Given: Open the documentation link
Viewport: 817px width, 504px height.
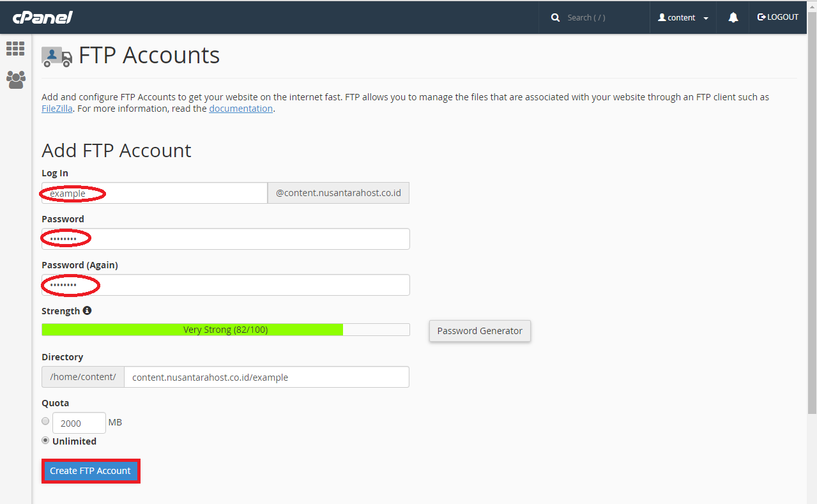Looking at the screenshot, I should pos(241,109).
